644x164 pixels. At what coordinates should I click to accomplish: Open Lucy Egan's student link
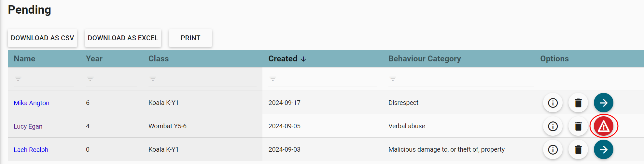point(28,126)
